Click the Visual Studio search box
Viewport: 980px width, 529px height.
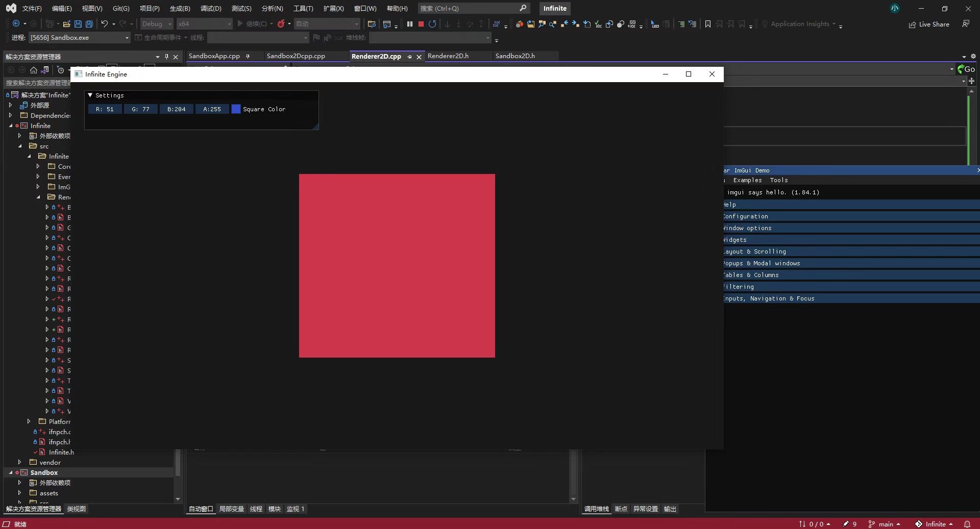coord(474,8)
